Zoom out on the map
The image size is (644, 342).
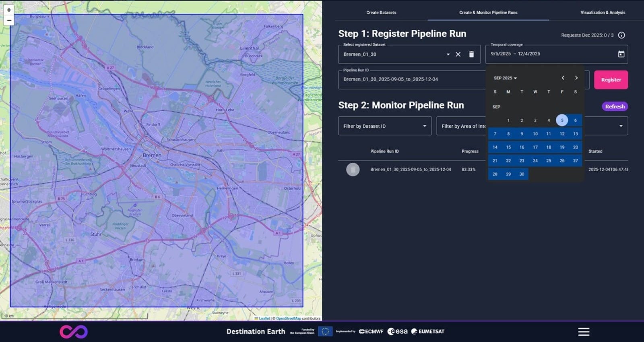point(9,20)
